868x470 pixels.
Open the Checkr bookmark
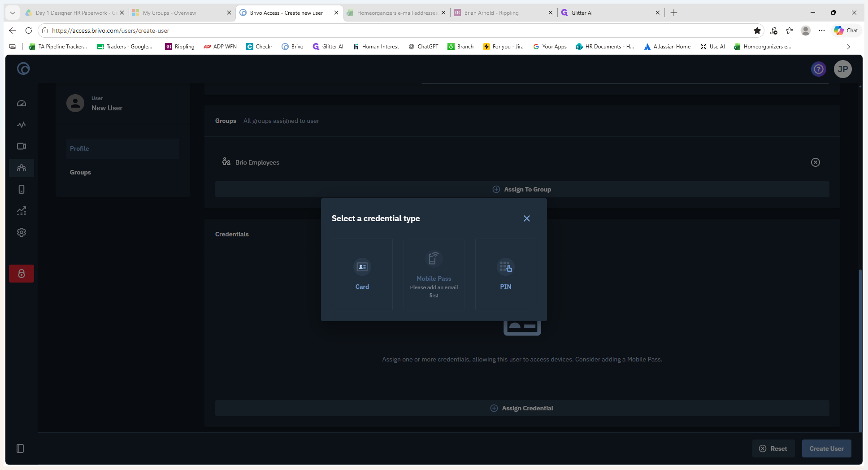tap(259, 47)
